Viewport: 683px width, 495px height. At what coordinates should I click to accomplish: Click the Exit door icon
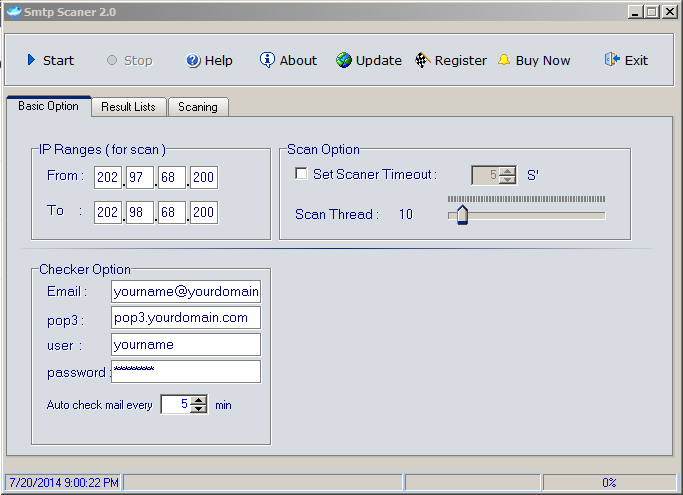[x=612, y=59]
